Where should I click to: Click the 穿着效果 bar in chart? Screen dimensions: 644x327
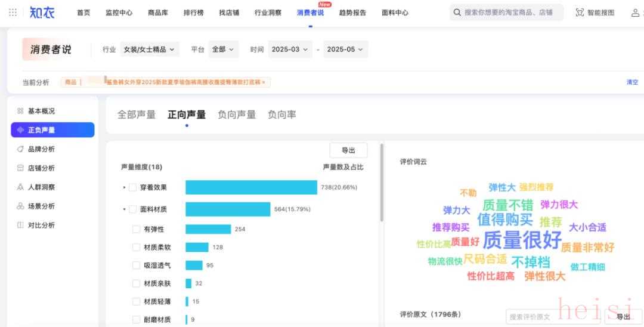click(x=251, y=187)
